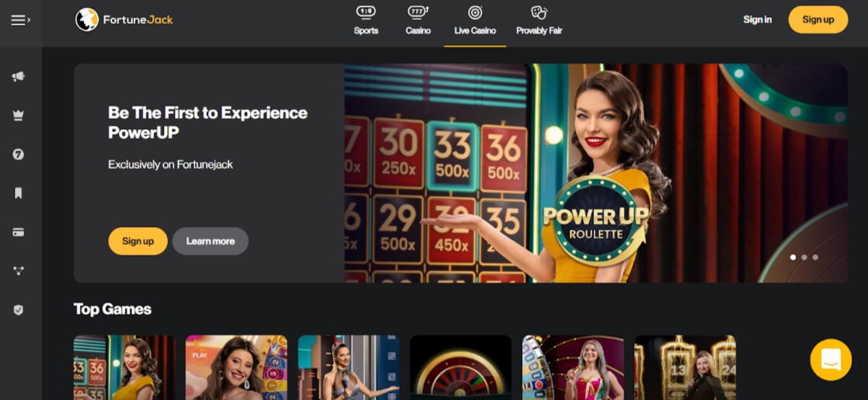Jump to the second banner slide dot
The image size is (868, 400).
pyautogui.click(x=804, y=257)
